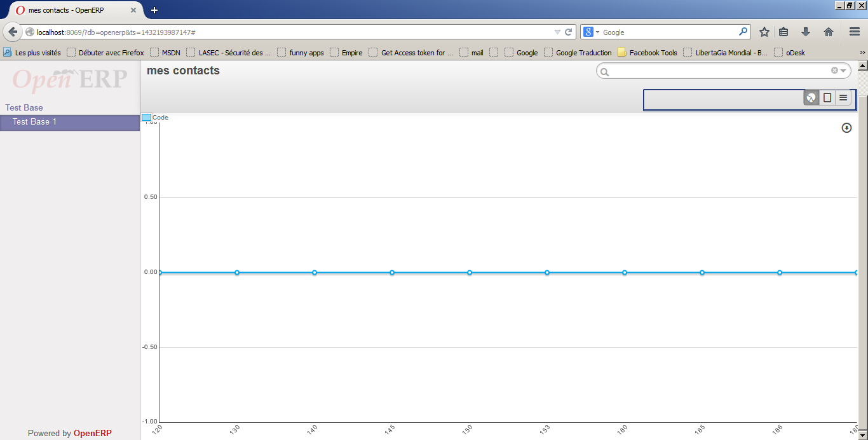Image resolution: width=868 pixels, height=440 pixels.
Task: Open Débuter avec Firefox bookmark
Action: click(105, 53)
